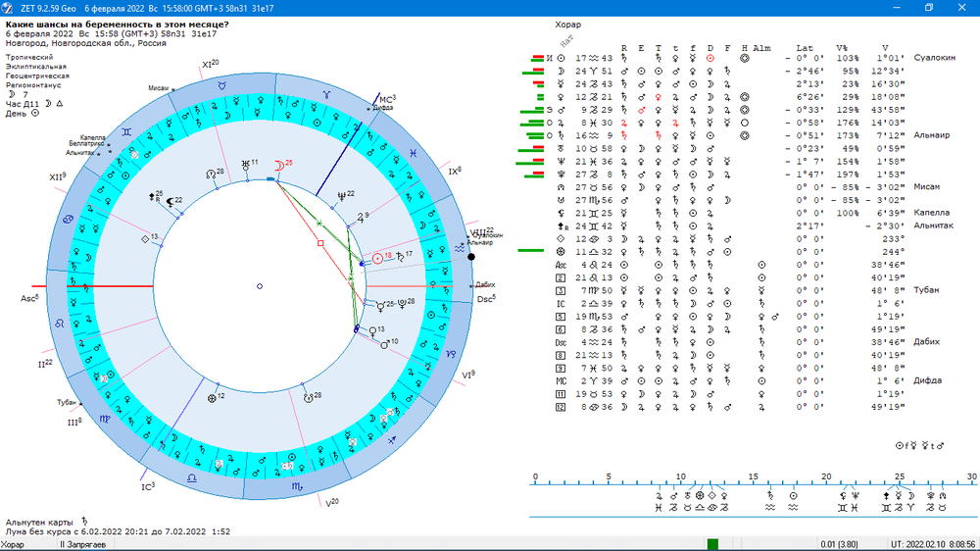Click the 'Тропический' setting label
The image size is (980, 551).
coord(28,57)
